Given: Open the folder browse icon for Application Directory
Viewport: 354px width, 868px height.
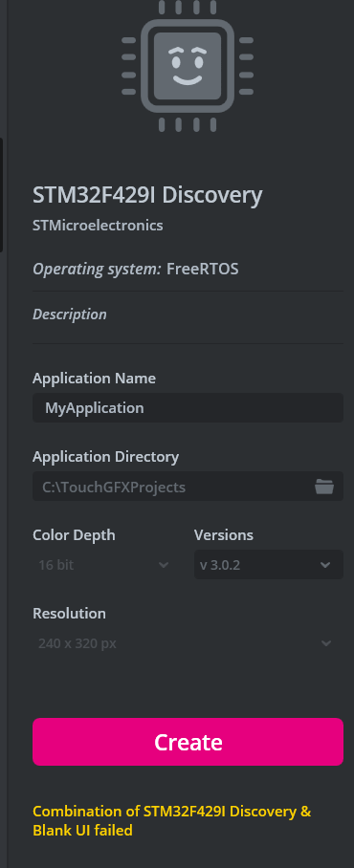Looking at the screenshot, I should [324, 487].
